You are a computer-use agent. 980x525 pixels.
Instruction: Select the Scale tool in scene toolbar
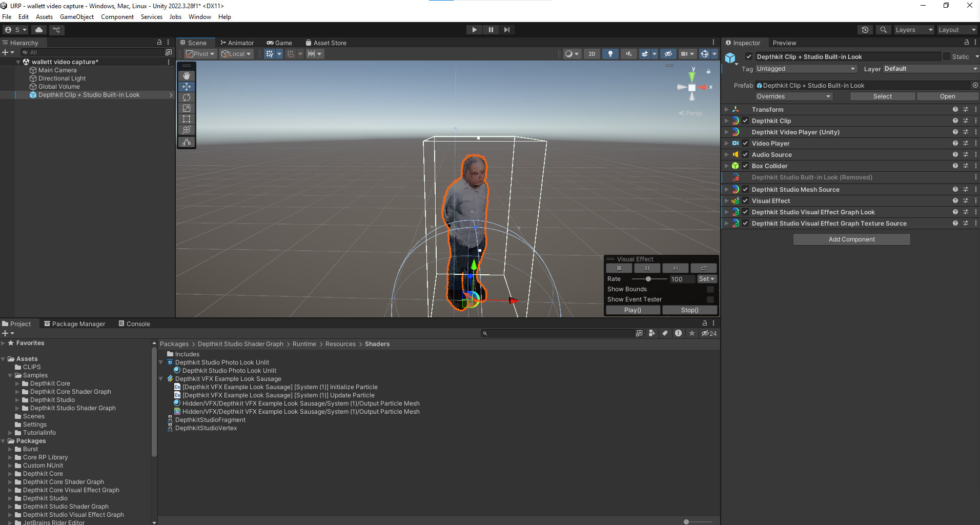187,108
